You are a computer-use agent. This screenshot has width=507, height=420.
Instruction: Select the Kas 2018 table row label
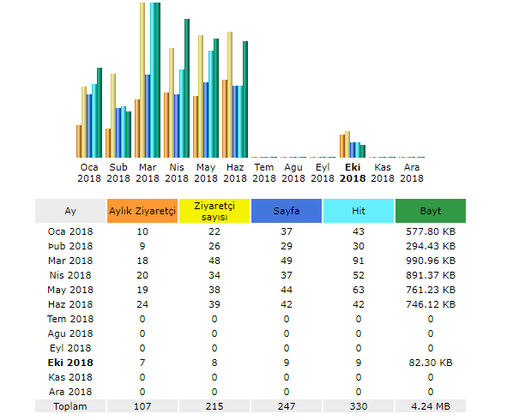70,377
